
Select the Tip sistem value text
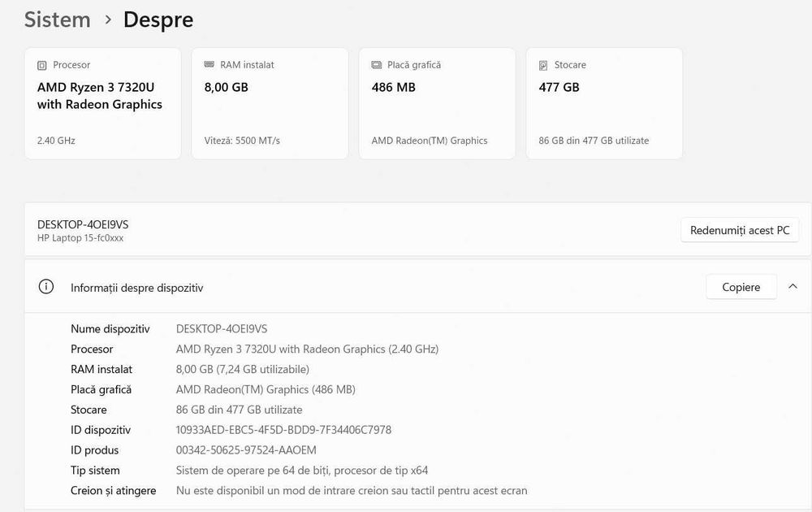pos(302,471)
